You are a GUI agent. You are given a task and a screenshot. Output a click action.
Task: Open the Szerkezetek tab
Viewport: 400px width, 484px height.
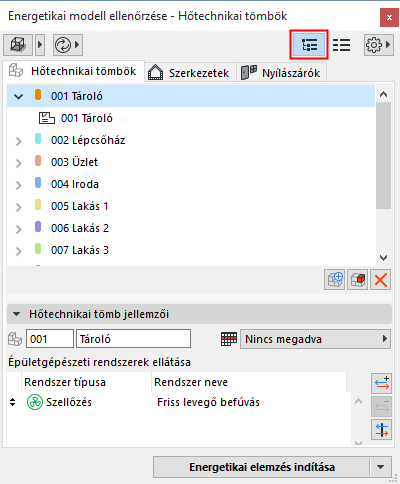(189, 73)
